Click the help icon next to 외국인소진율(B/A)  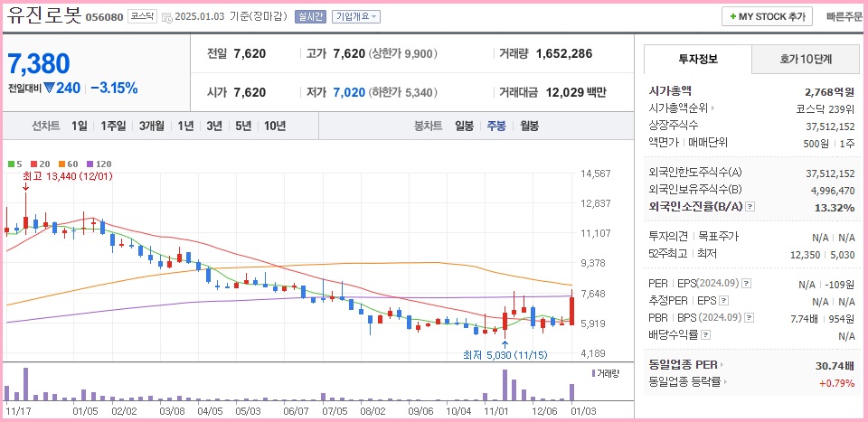pos(750,207)
